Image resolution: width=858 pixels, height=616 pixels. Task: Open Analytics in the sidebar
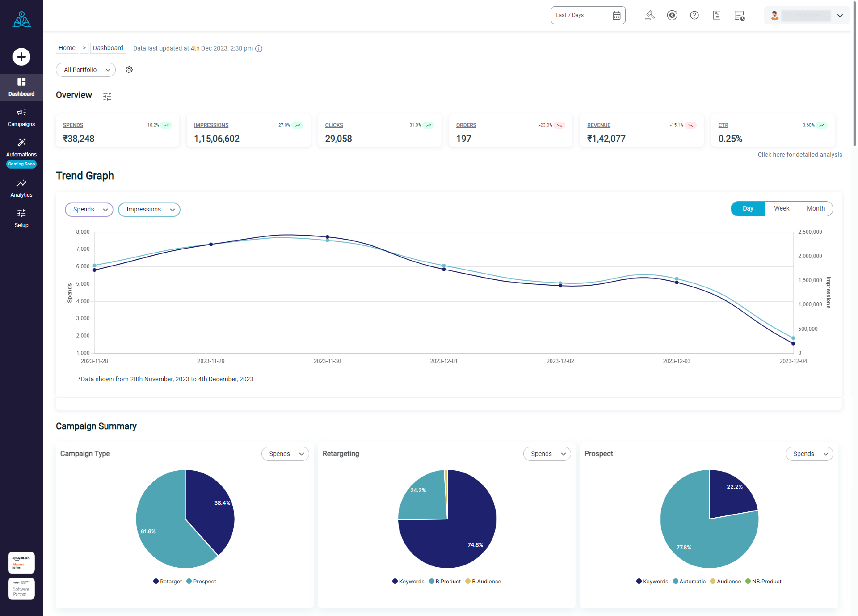[21, 188]
